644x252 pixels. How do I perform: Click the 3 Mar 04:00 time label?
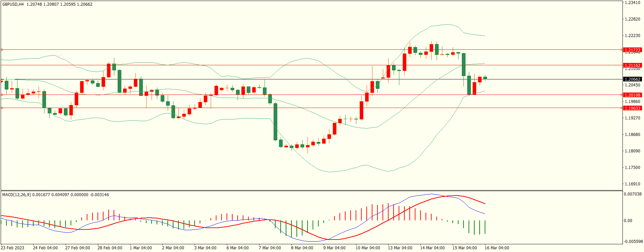coord(205,248)
